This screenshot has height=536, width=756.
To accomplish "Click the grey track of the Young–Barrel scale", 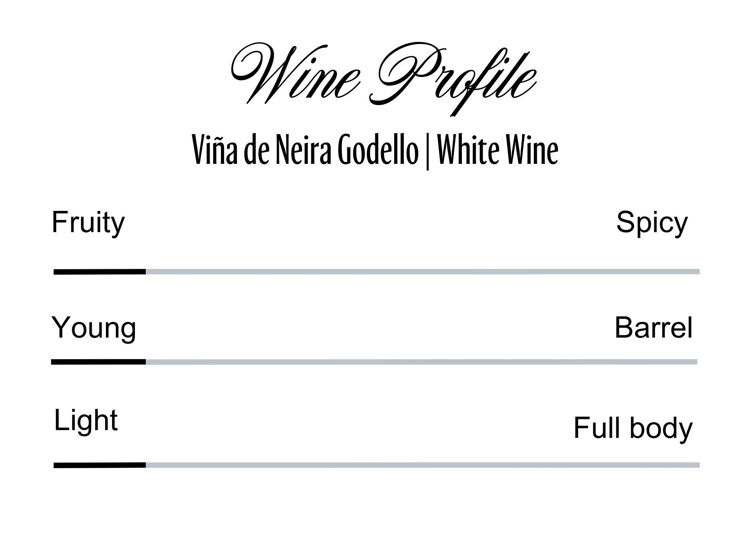I will click(421, 362).
